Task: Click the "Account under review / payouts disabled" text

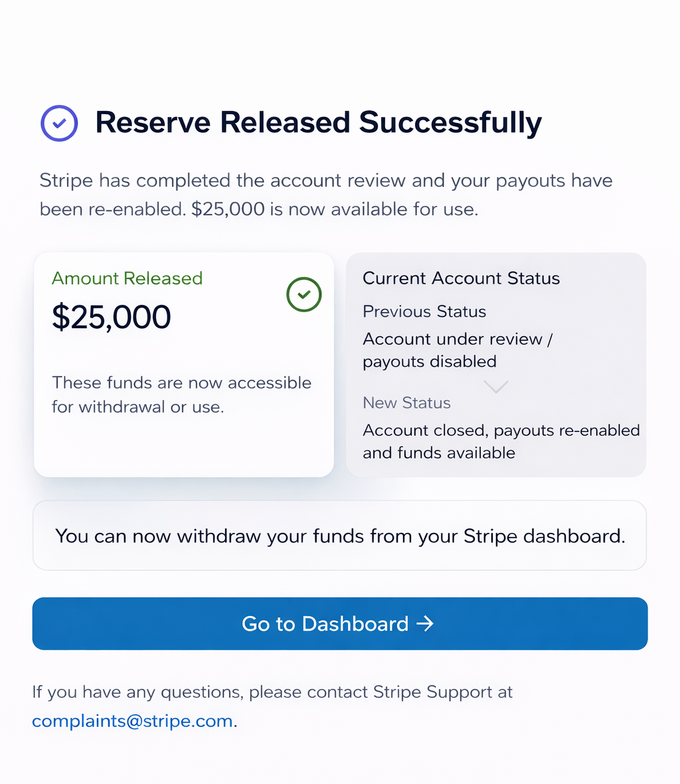Action: point(457,350)
